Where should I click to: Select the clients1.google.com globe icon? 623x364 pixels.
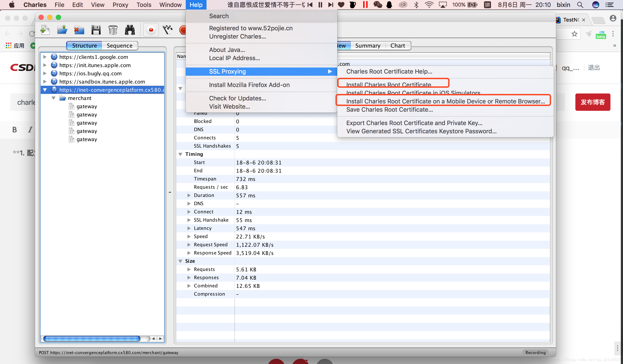(54, 57)
